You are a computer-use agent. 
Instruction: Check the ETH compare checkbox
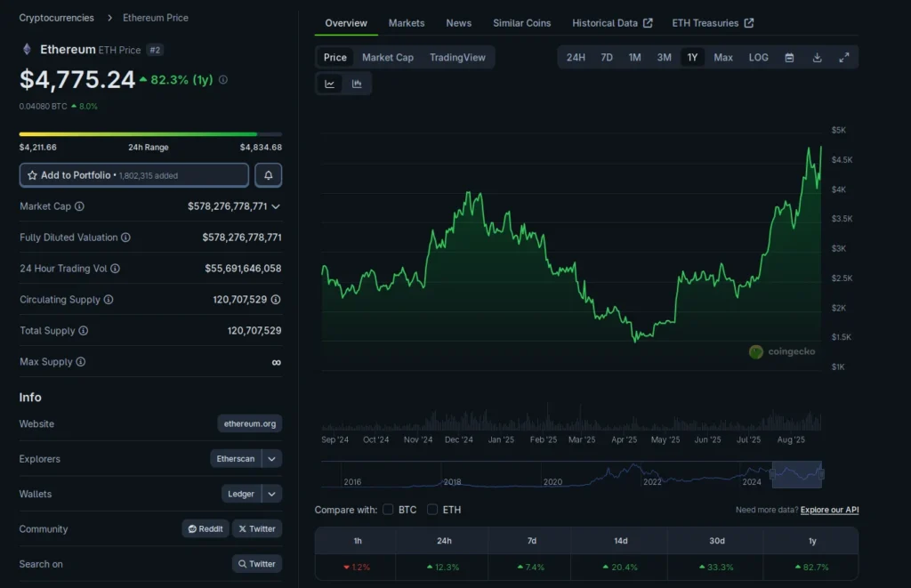tap(432, 510)
